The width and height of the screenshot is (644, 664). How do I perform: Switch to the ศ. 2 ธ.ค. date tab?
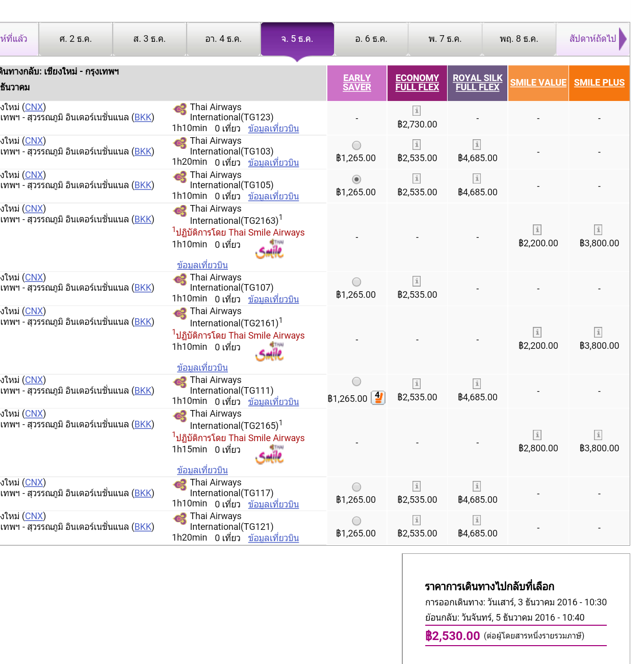click(75, 39)
